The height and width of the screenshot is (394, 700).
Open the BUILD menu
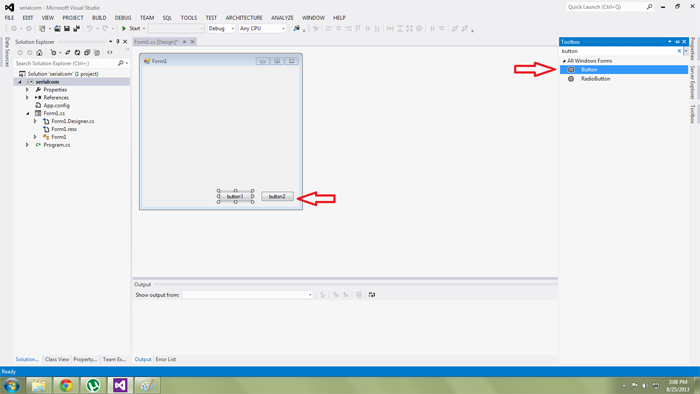pyautogui.click(x=99, y=18)
